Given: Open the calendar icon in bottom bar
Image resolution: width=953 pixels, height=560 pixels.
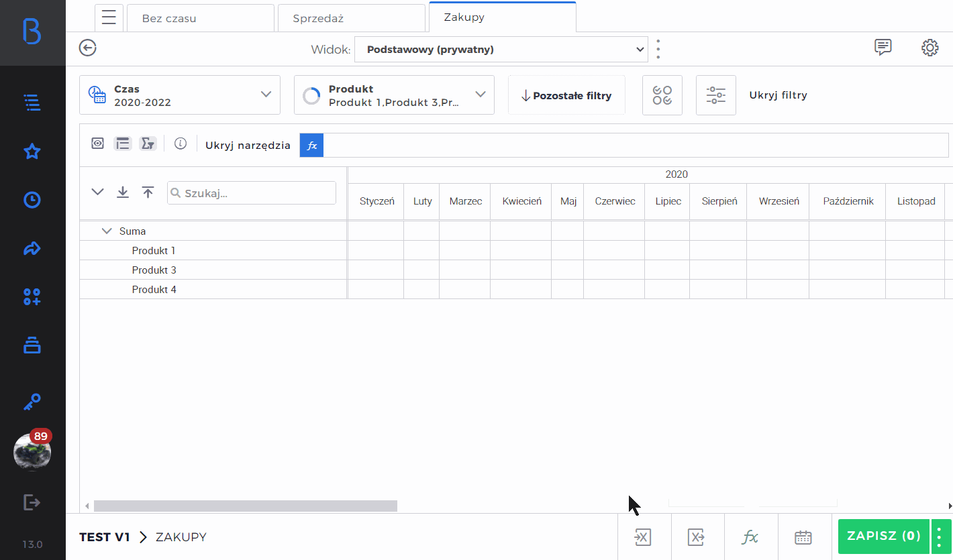Looking at the screenshot, I should (x=804, y=537).
